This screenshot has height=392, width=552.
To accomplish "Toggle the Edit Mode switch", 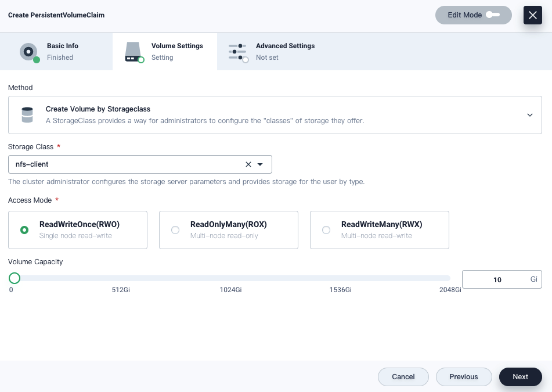I will point(492,15).
